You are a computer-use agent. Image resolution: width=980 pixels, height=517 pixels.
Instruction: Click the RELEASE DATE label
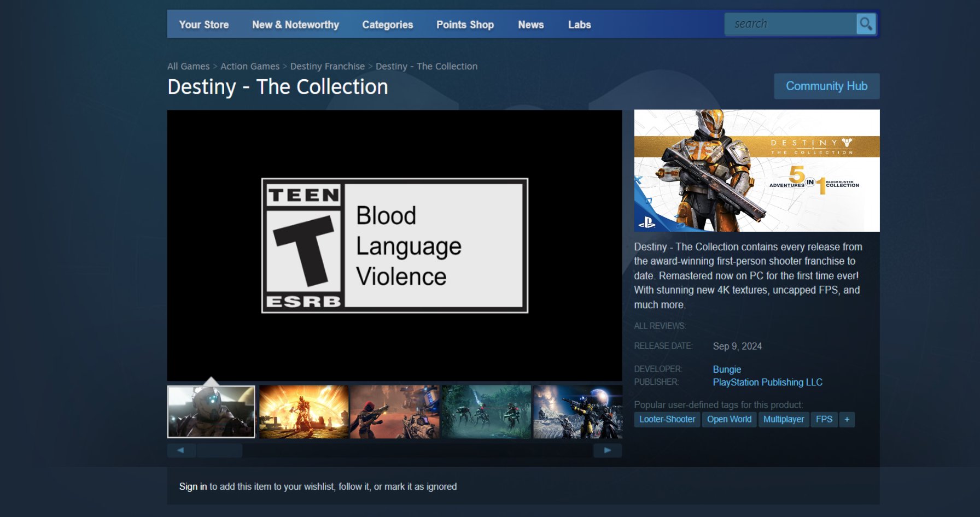[663, 346]
